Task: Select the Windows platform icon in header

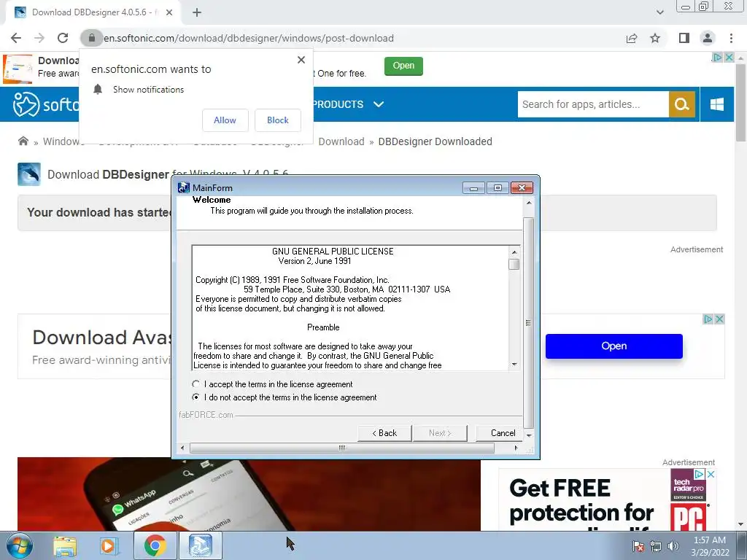Action: [x=717, y=104]
